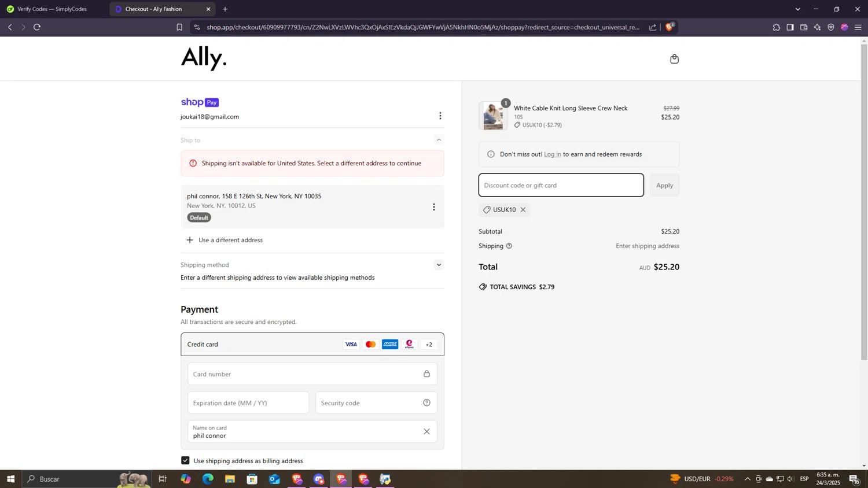The height and width of the screenshot is (488, 868).
Task: View site information in the address bar
Action: (197, 27)
